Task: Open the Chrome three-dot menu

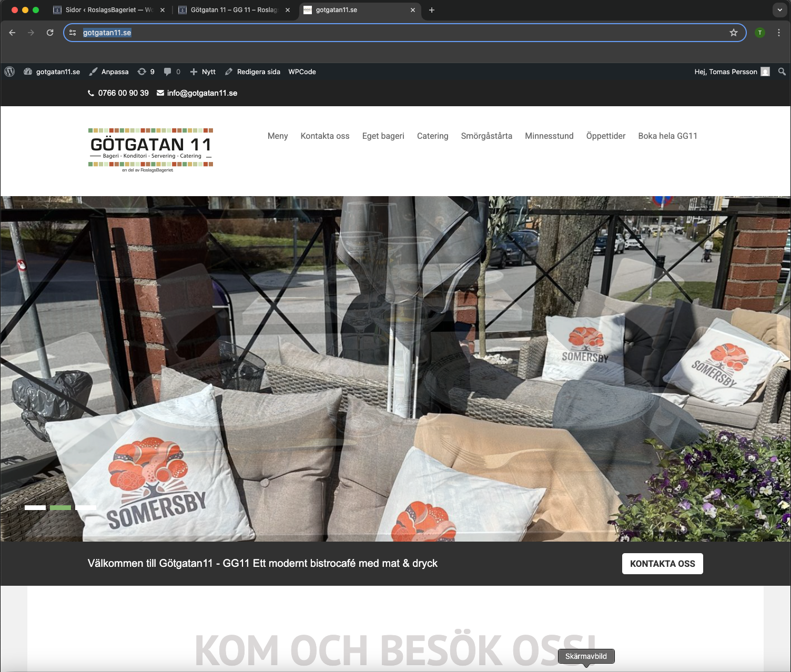Action: (x=779, y=33)
